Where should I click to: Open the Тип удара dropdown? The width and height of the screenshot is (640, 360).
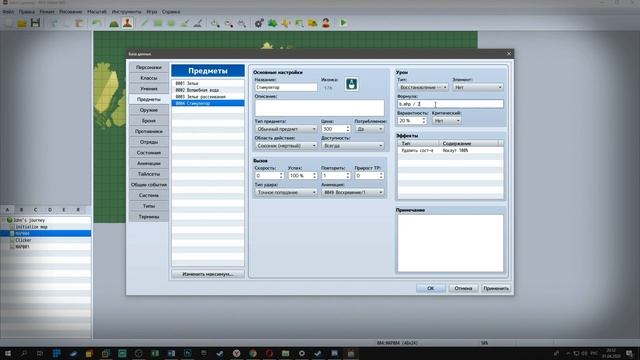(286, 192)
